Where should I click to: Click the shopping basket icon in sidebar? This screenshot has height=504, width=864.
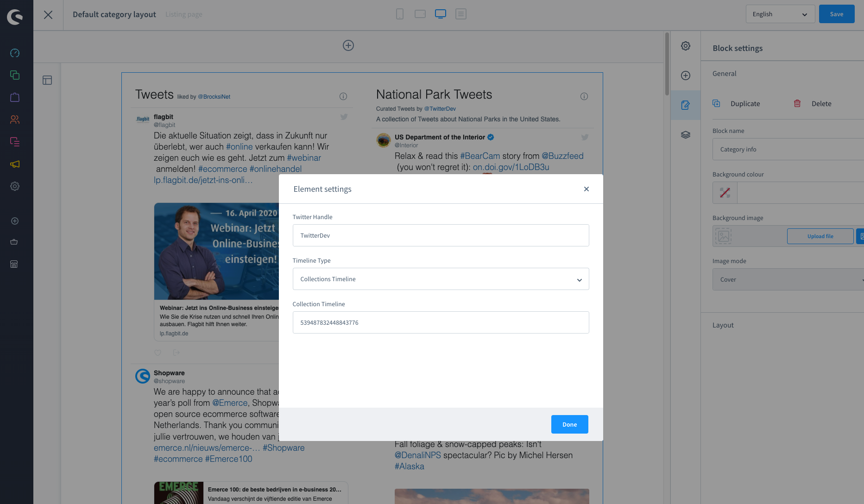tap(14, 242)
